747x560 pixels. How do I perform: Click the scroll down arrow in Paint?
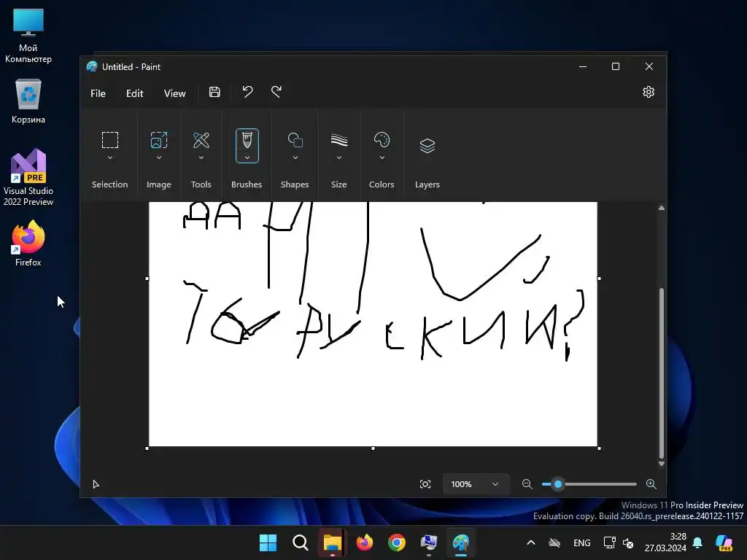661,463
